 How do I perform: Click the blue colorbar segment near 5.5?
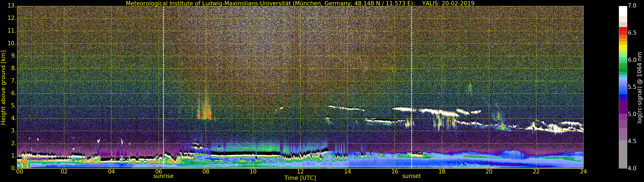(623, 87)
